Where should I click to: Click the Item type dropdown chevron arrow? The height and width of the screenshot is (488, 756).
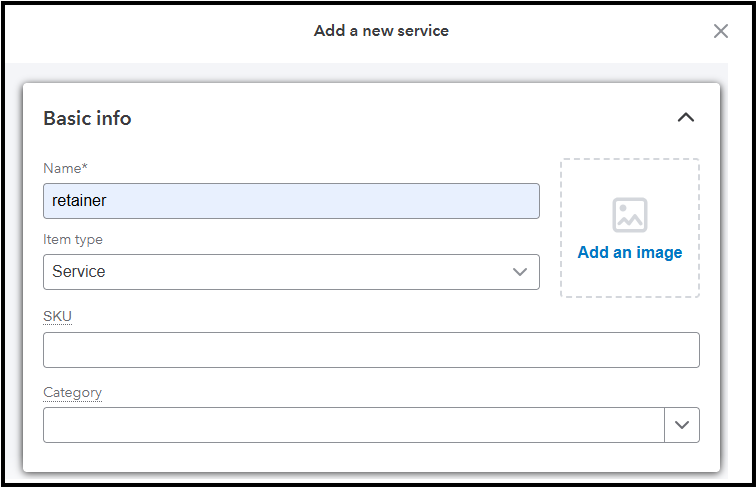[520, 272]
